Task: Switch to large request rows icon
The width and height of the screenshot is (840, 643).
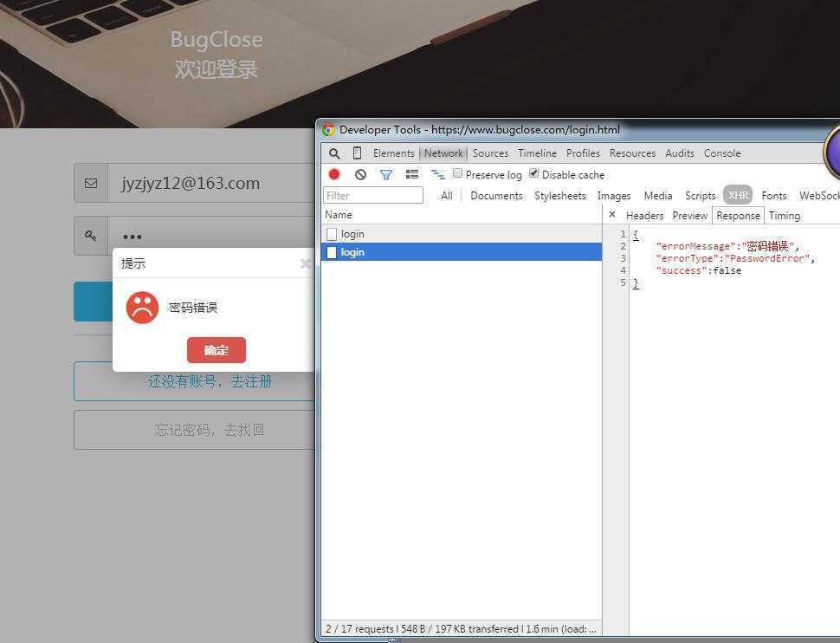Action: click(412, 174)
